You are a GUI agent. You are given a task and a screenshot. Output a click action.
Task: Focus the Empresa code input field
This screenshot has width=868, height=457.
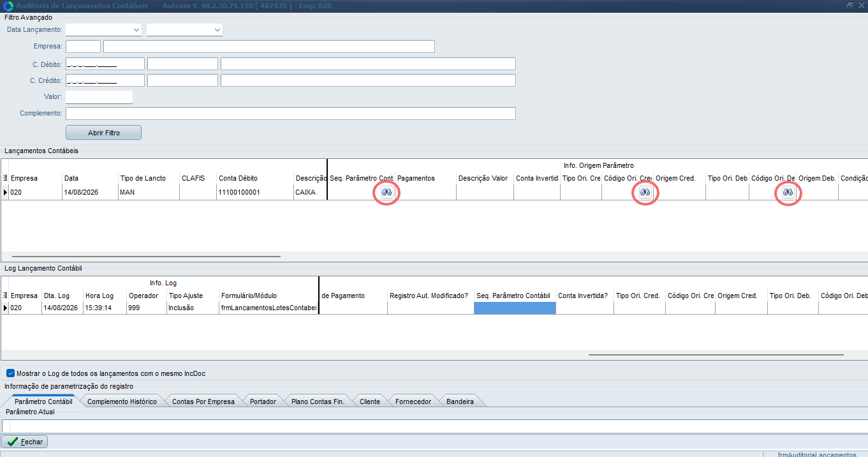tap(83, 47)
